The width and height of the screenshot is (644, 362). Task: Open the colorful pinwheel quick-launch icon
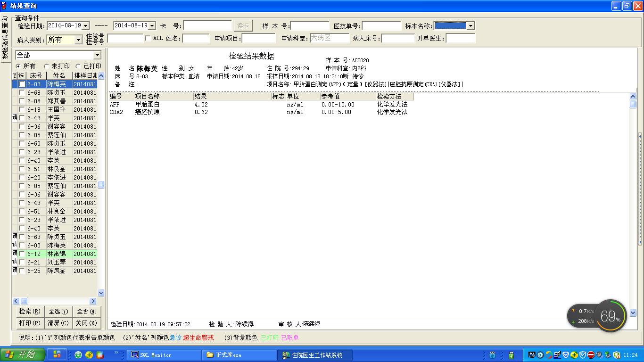tap(57, 354)
